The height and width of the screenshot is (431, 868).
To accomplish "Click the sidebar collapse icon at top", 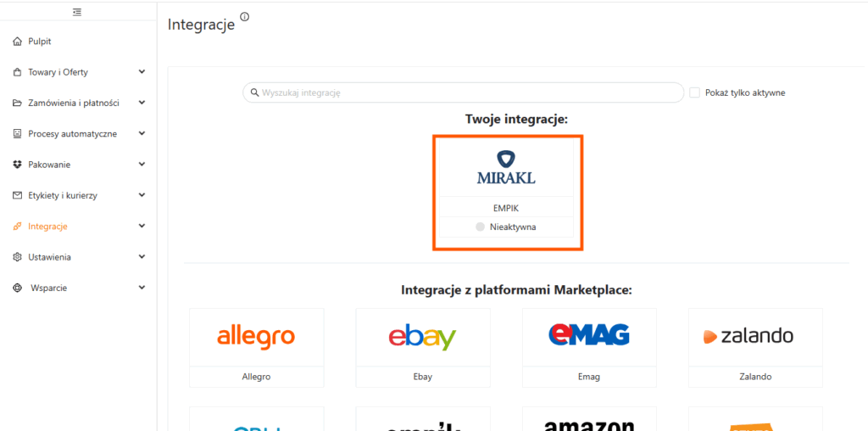I will point(77,12).
